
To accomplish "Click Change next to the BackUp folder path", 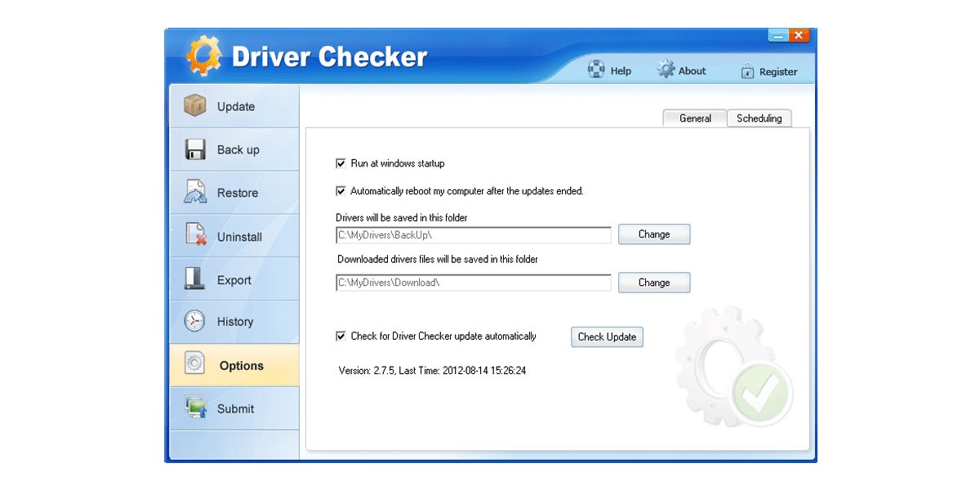I will pyautogui.click(x=654, y=234).
